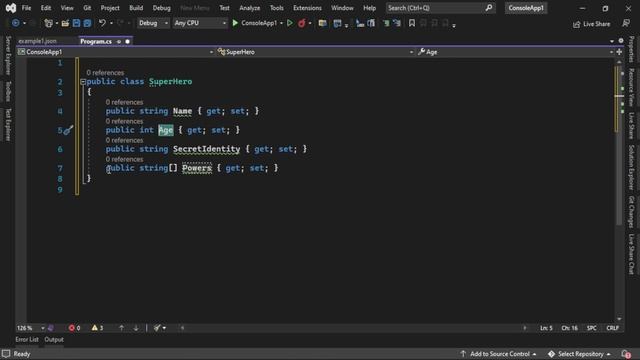Click the browser/file view toolbar icon after Hot Reload
640x360 pixels.
(x=322, y=23)
